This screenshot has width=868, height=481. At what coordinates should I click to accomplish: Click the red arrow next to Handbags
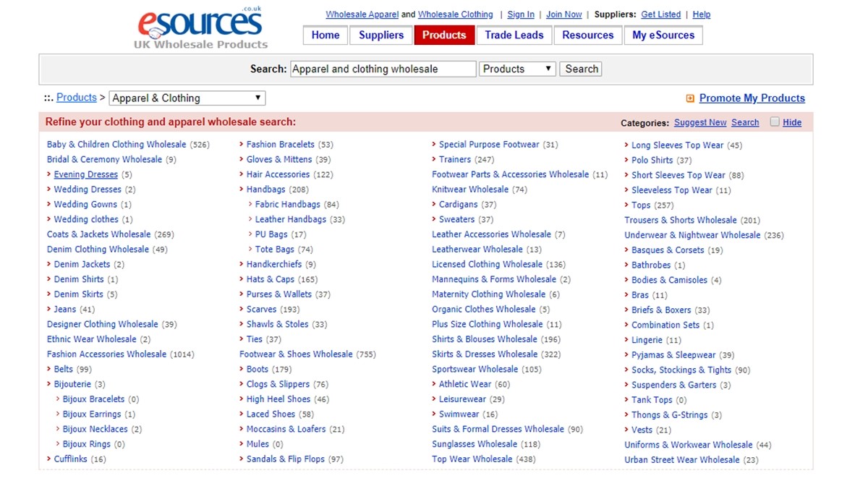(242, 190)
